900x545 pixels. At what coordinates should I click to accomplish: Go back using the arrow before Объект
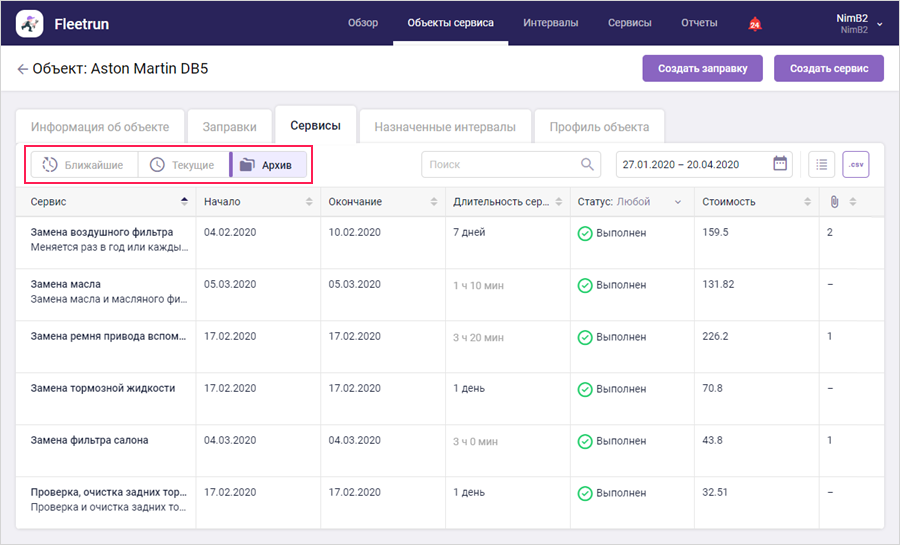click(x=22, y=69)
